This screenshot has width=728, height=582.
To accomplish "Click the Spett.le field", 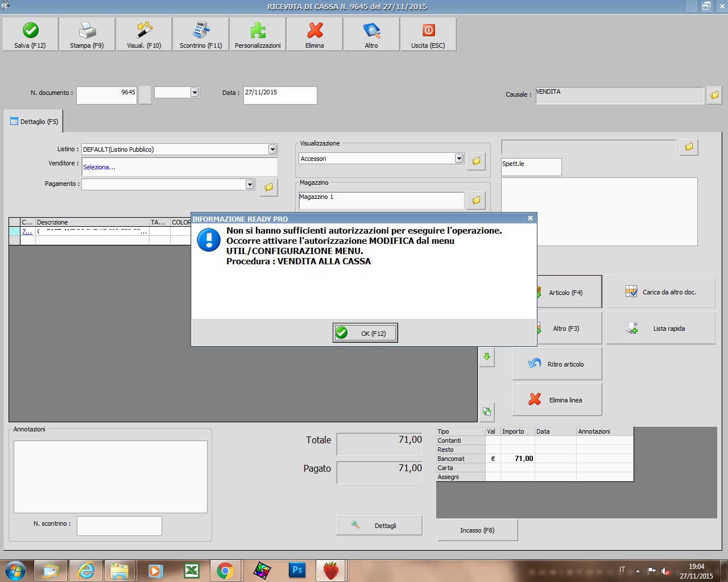I will coord(531,167).
